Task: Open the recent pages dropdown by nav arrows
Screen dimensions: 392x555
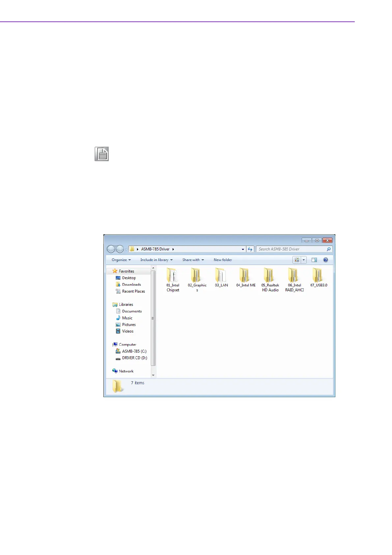Action: coord(126,249)
